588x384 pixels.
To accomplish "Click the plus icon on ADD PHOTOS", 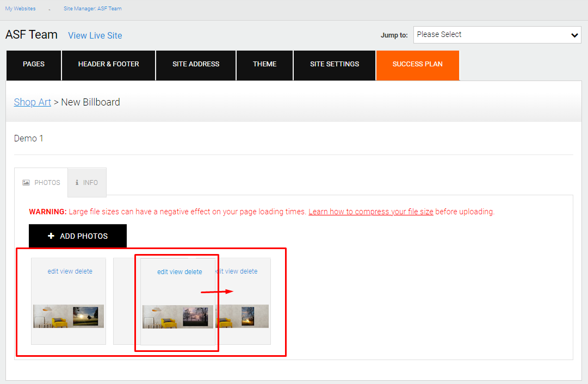I will [x=51, y=236].
